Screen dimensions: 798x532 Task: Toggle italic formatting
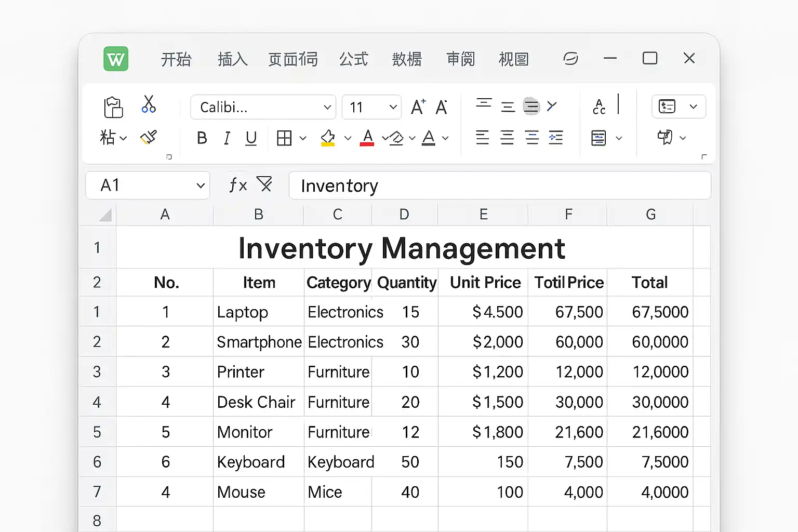[227, 138]
